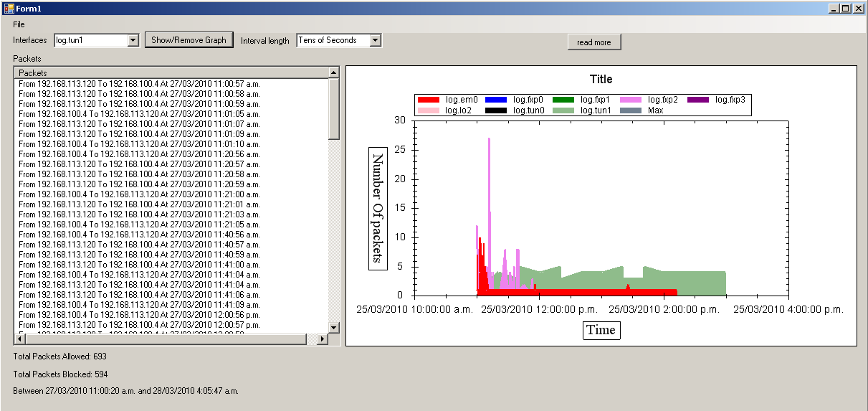Click the black log.tun0 legend swatch
This screenshot has height=411, width=868.
tap(496, 110)
